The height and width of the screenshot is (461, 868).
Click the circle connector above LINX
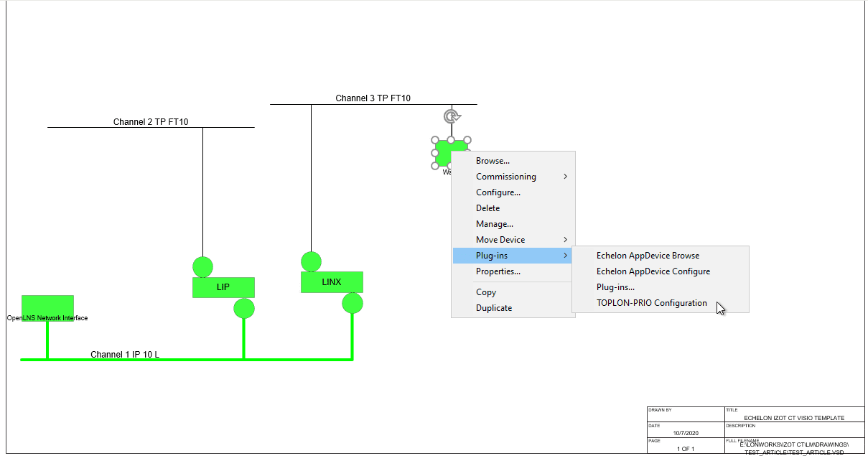(x=311, y=261)
